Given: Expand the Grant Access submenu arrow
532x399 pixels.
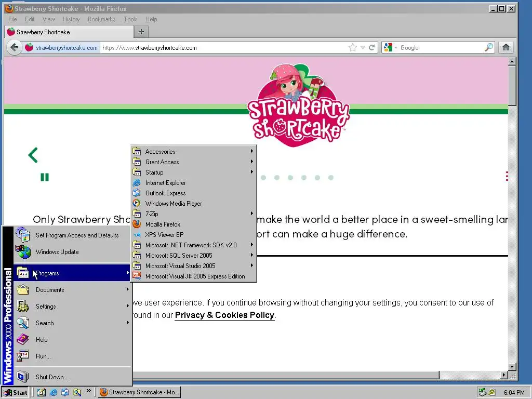Looking at the screenshot, I should [x=252, y=162].
